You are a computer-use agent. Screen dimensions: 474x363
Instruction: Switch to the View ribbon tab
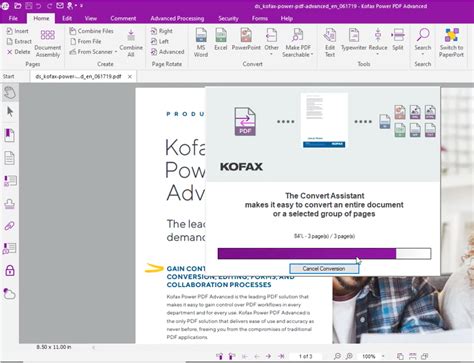click(x=90, y=18)
